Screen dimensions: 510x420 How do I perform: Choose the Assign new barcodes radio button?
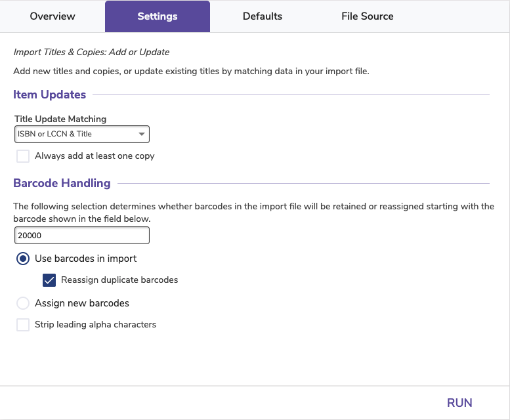tap(23, 303)
